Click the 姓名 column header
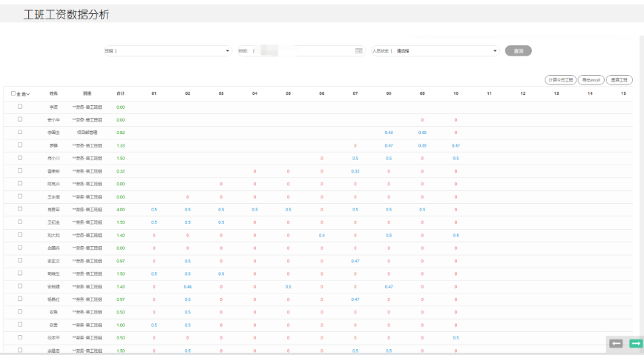This screenshot has height=355, width=644. click(53, 93)
